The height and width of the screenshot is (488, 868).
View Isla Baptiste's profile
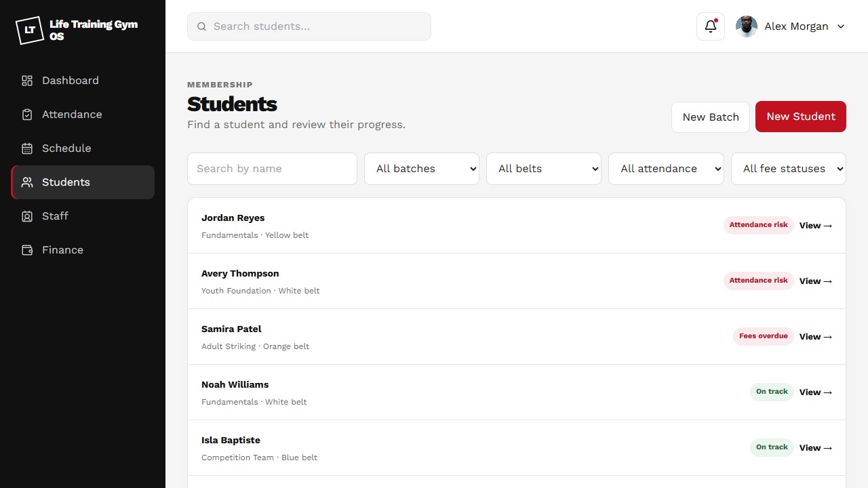816,448
